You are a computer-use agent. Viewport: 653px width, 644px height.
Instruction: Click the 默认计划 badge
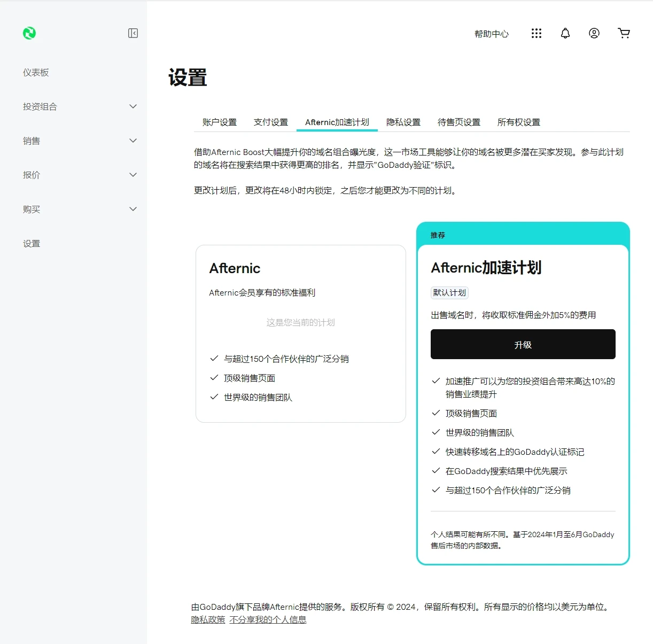click(449, 293)
